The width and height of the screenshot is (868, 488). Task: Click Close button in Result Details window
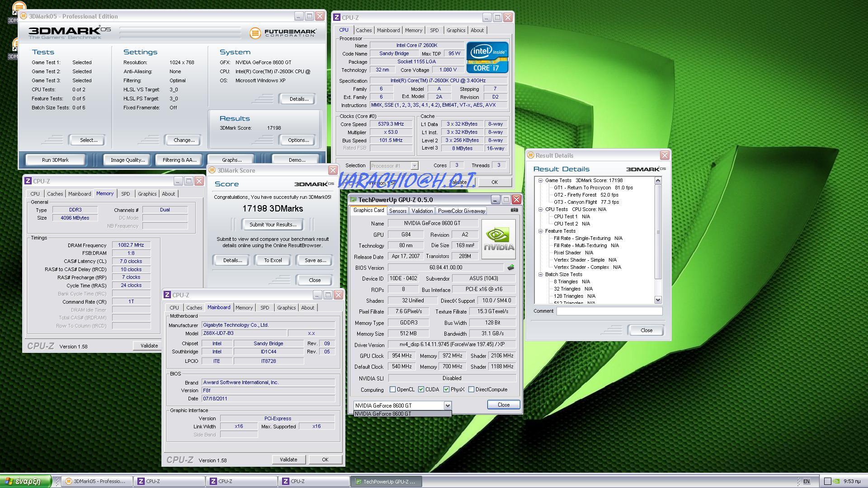click(646, 330)
